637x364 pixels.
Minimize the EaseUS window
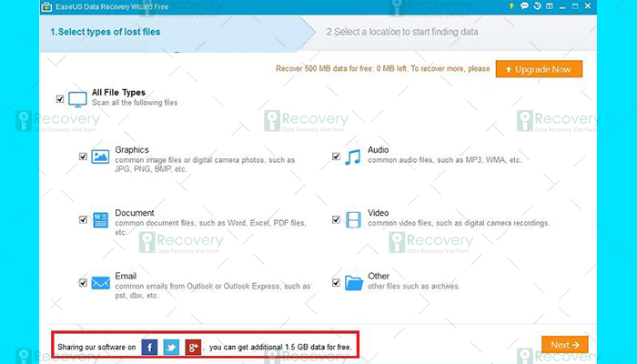click(562, 6)
